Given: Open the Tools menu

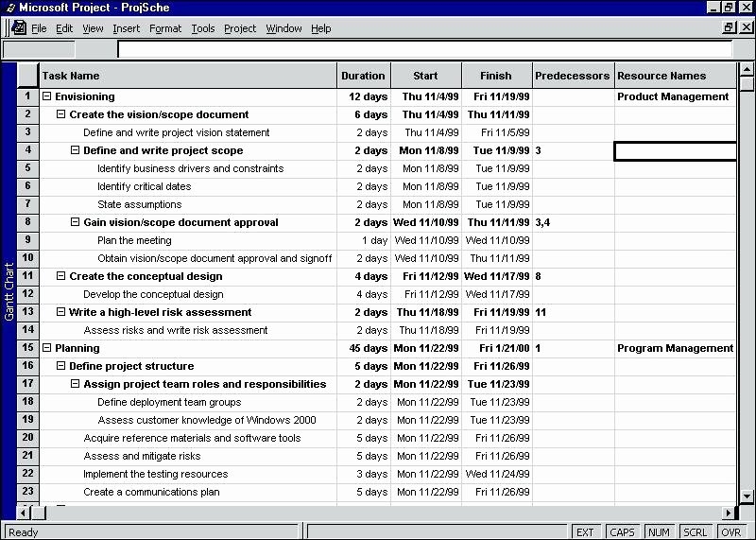Looking at the screenshot, I should pos(203,28).
